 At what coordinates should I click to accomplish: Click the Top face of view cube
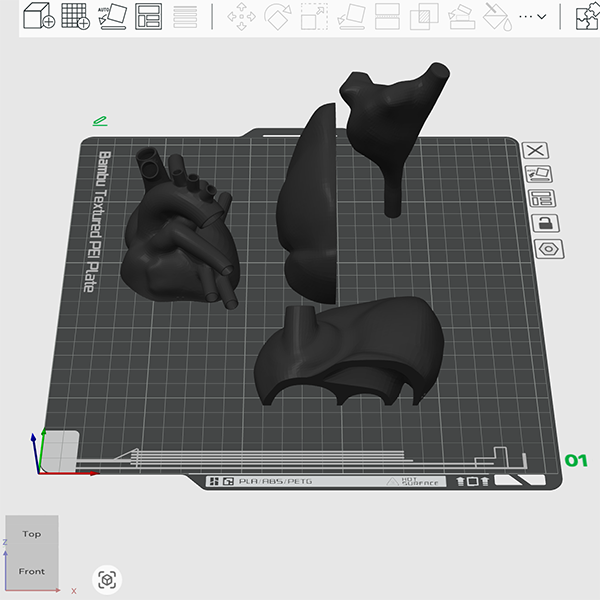(32, 535)
